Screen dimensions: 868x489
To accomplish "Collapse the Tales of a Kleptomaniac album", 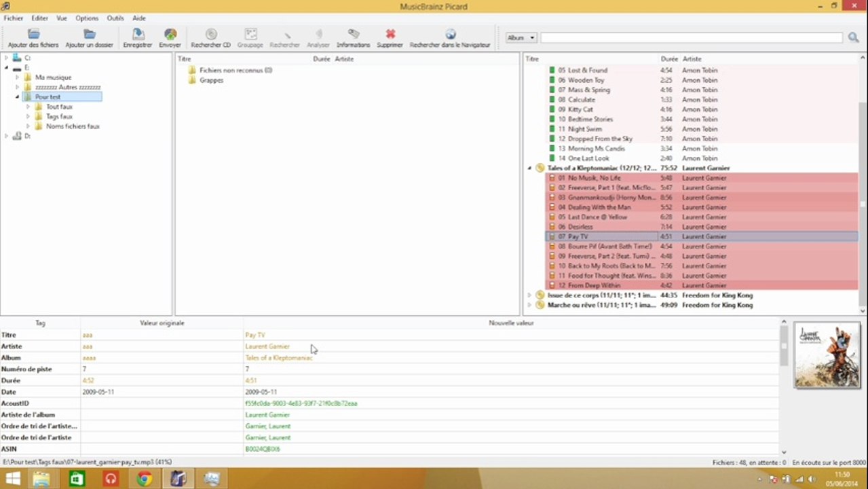I will 529,168.
